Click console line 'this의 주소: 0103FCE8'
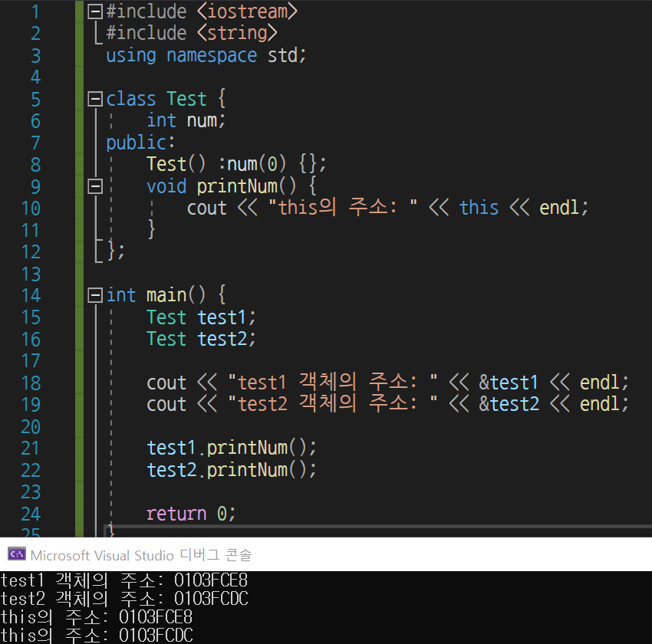This screenshot has height=644, width=652. pyautogui.click(x=97, y=617)
